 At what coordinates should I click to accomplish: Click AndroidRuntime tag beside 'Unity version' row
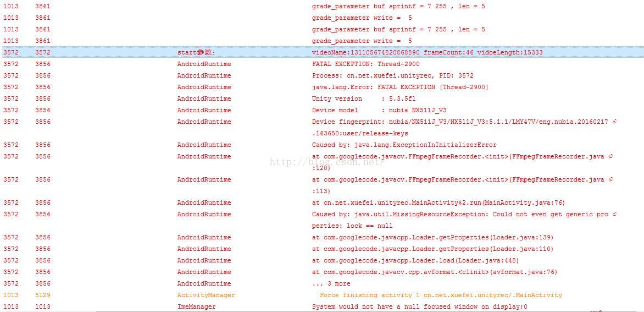(204, 98)
